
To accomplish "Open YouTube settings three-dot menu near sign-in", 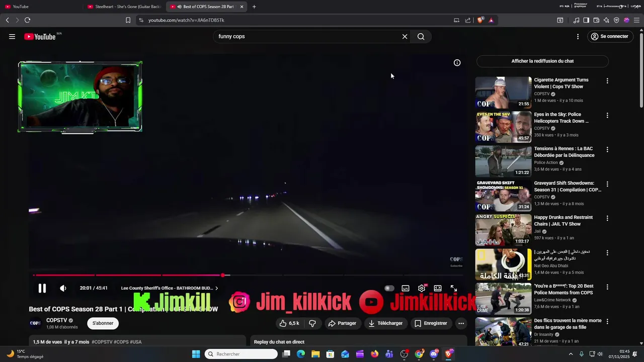I will point(578,37).
